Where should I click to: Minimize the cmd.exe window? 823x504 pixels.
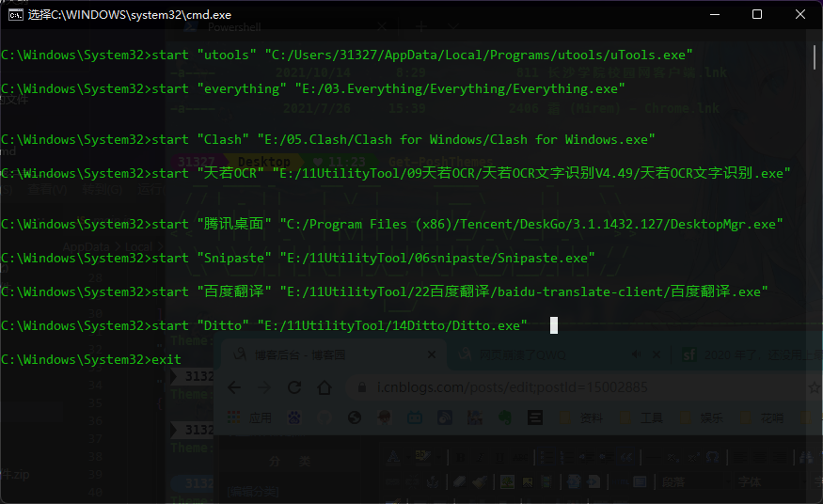(714, 15)
